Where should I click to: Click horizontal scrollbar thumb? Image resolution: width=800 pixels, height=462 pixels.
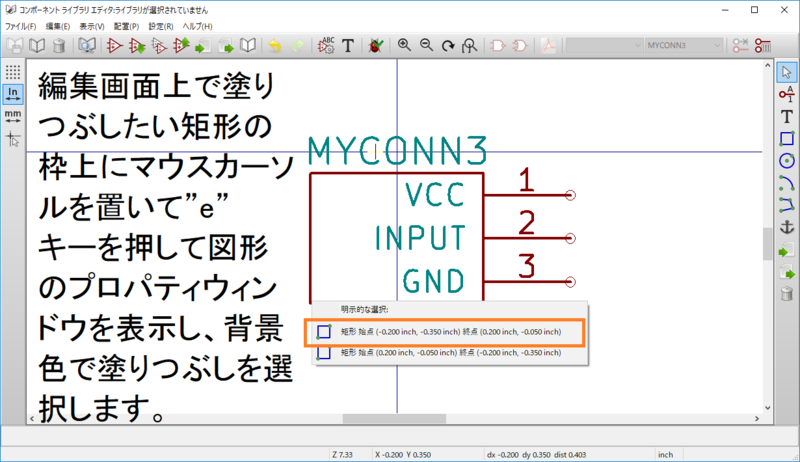coord(394,419)
